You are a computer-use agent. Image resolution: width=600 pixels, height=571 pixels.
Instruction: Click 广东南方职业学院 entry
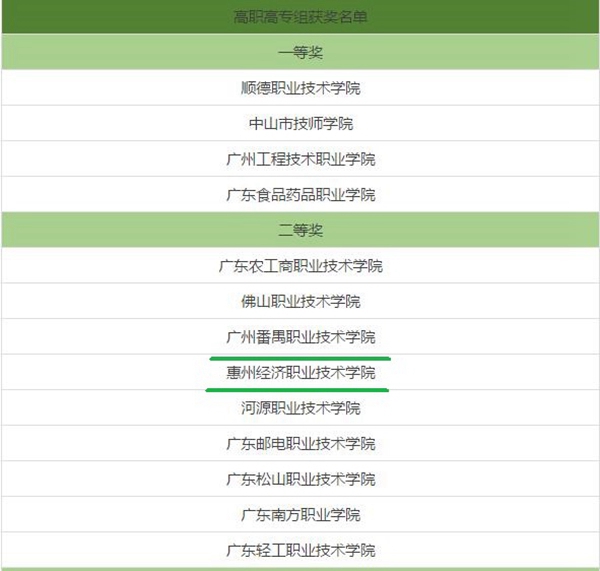[300, 515]
